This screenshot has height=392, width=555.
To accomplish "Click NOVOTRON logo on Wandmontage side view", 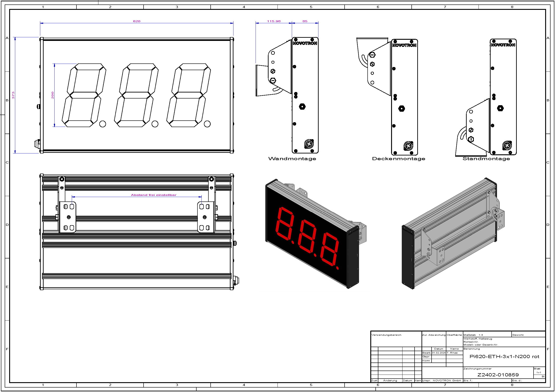I will click(305, 43).
